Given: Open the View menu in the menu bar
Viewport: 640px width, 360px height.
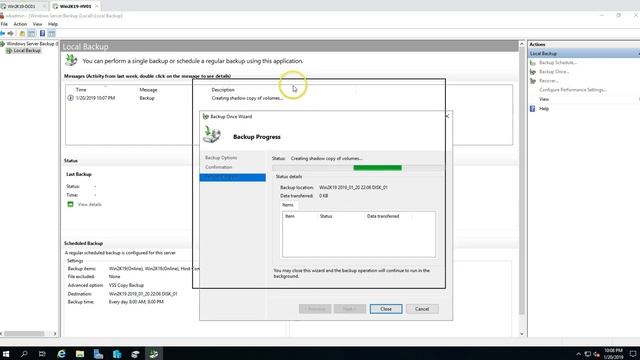Looking at the screenshot, I should [x=37, y=24].
